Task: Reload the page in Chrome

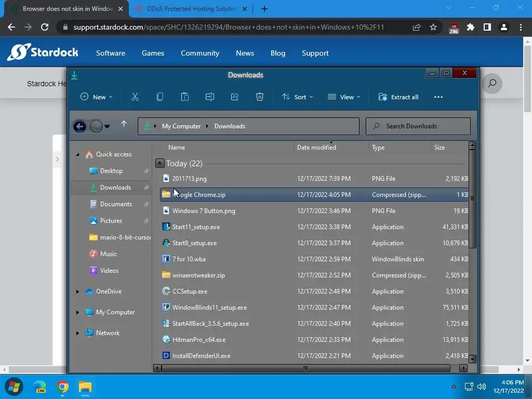Action: 45,27
